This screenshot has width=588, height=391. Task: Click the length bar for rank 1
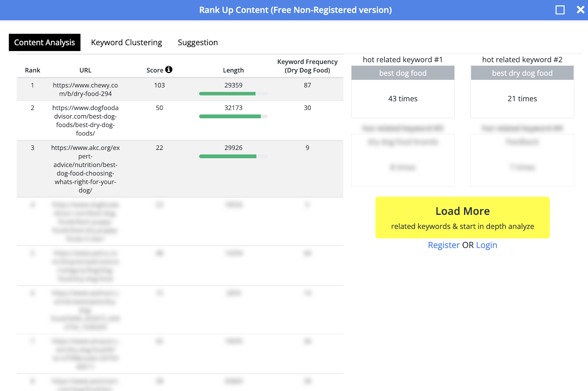click(x=233, y=94)
